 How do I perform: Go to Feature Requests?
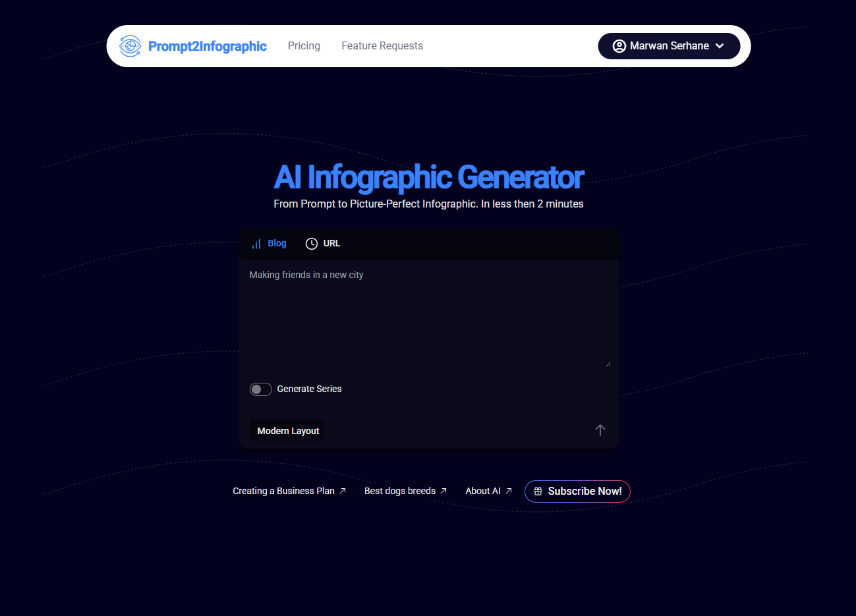pyautogui.click(x=382, y=46)
